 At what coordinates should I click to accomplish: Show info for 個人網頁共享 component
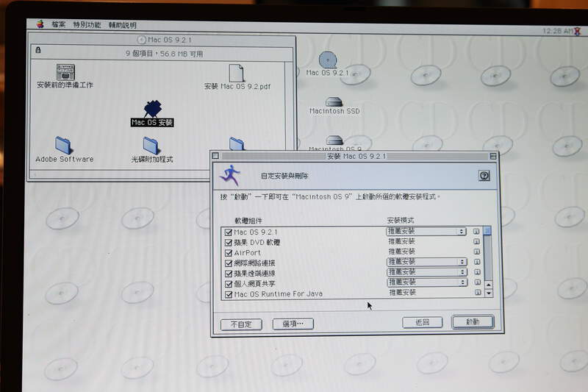click(477, 282)
